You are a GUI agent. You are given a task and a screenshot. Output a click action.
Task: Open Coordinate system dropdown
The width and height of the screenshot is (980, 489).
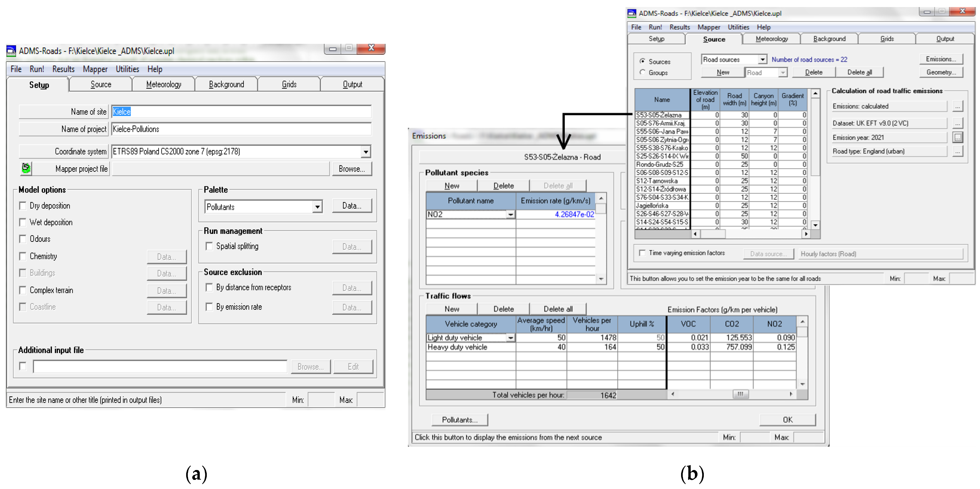coord(366,152)
